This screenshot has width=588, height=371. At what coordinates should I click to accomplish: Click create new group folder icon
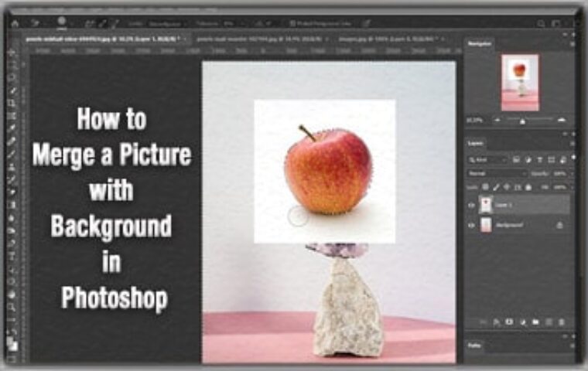click(535, 322)
